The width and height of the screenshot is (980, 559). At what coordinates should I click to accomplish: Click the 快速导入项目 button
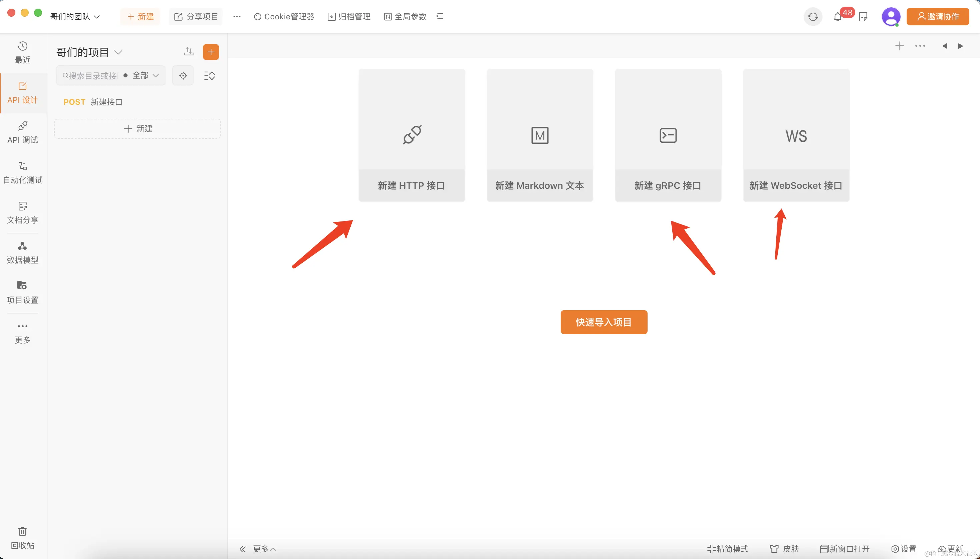[x=604, y=322]
